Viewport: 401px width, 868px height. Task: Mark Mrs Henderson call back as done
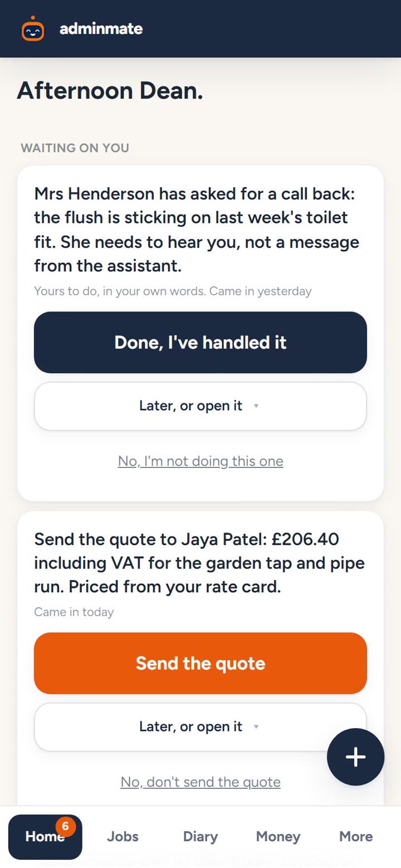[200, 342]
